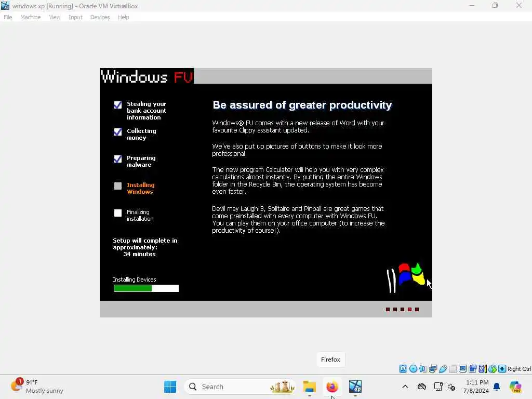Open the USB devices status icon
Screen dimensions: 532x399
click(x=443, y=369)
